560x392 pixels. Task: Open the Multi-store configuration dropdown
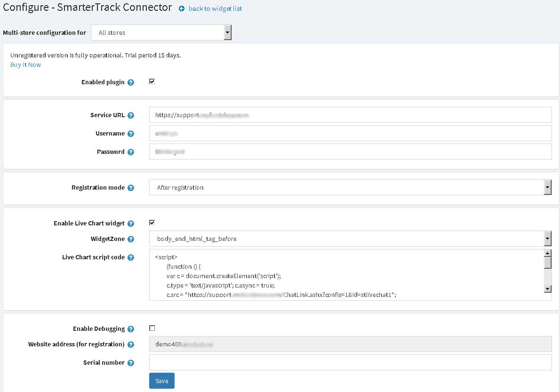(x=161, y=32)
